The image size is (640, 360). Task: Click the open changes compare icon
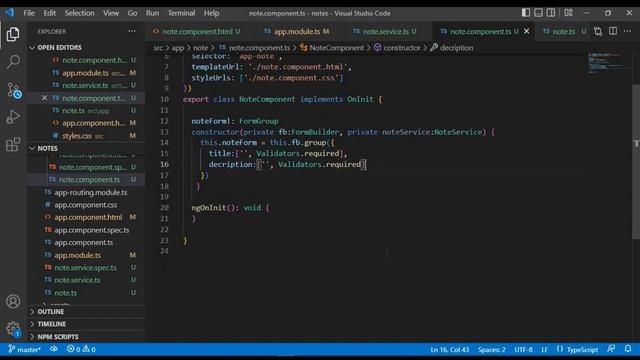[598, 31]
